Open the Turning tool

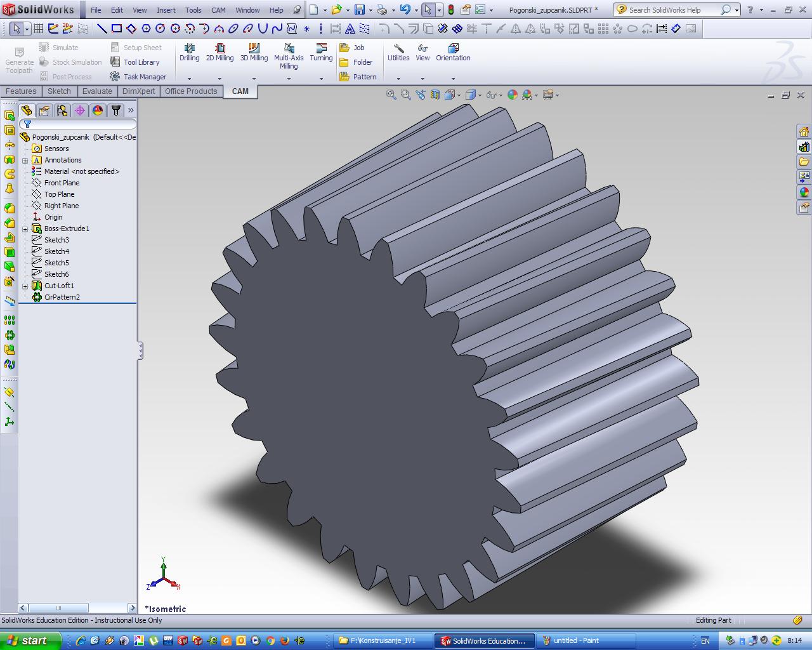pyautogui.click(x=321, y=53)
